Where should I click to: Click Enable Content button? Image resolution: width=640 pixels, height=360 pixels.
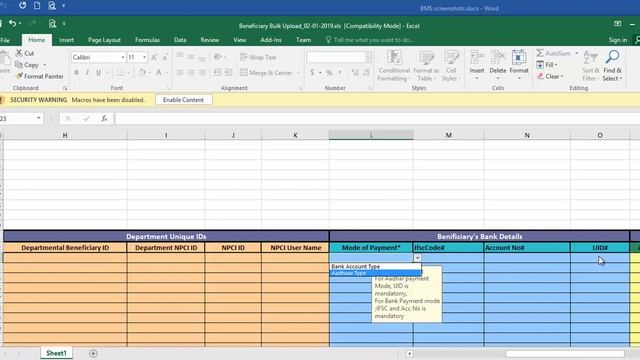183,100
